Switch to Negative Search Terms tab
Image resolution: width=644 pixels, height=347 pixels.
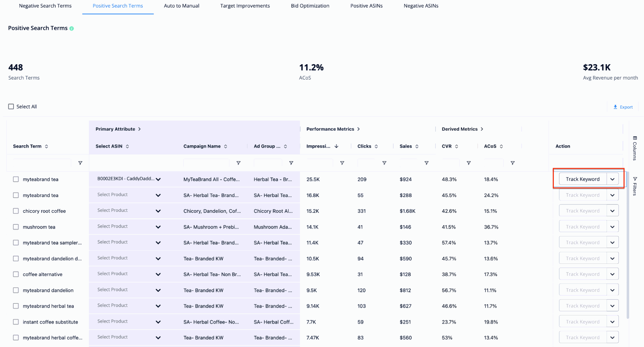click(45, 6)
